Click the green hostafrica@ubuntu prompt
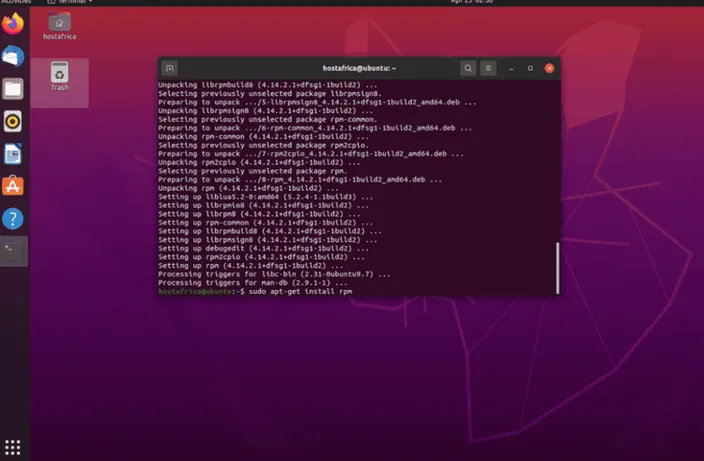704x461 pixels. click(196, 291)
